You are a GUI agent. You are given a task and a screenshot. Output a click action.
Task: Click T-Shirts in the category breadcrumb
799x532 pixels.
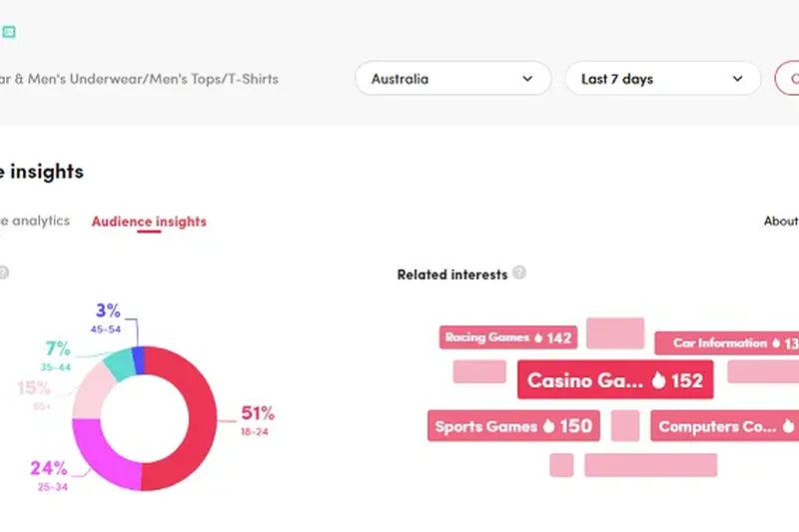pyautogui.click(x=253, y=79)
